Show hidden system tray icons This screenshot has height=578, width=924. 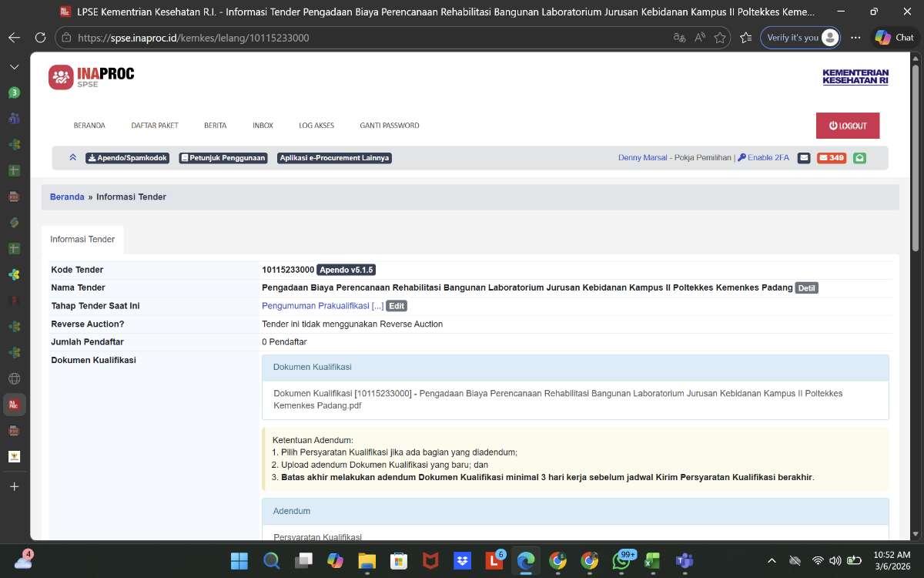[772, 560]
